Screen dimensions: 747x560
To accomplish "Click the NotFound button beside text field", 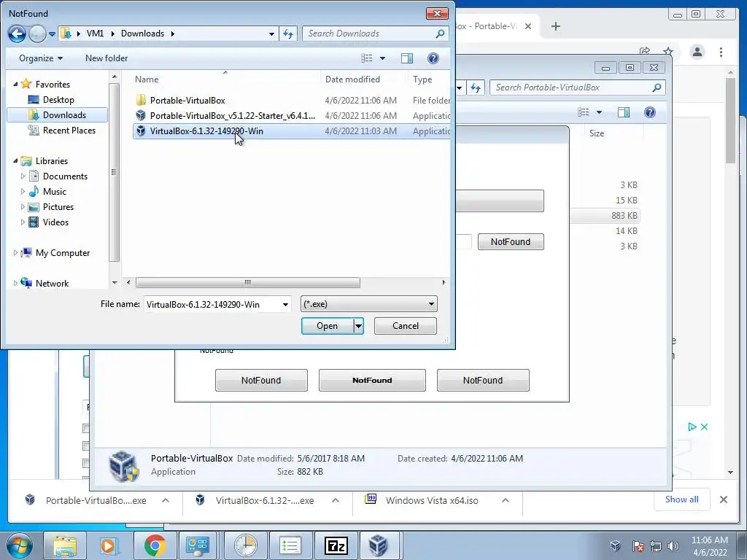I will click(x=511, y=241).
